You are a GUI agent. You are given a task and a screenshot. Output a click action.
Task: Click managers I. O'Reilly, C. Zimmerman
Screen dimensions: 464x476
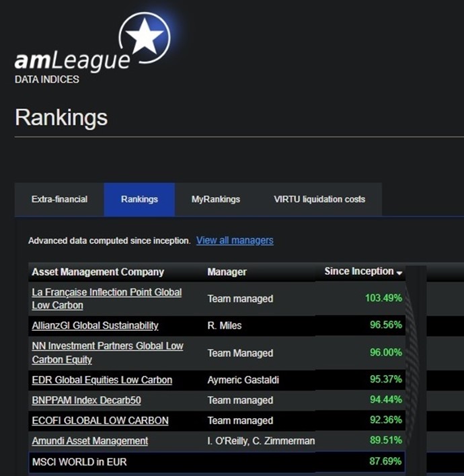point(261,441)
